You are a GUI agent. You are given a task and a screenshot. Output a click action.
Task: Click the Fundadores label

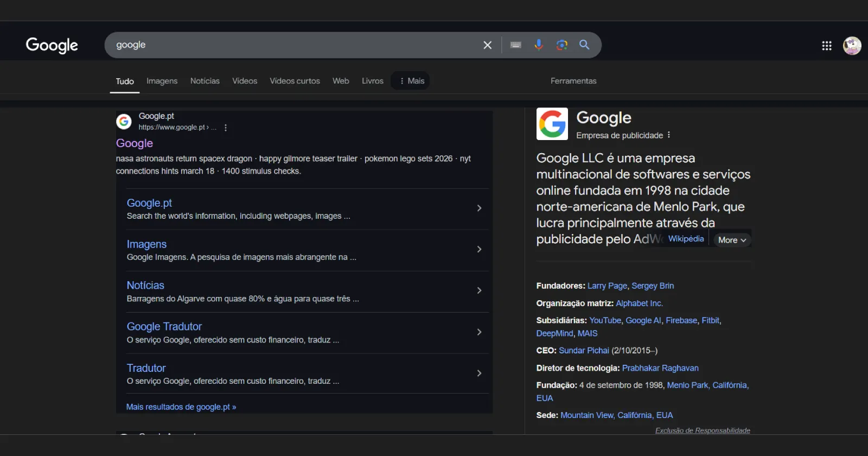point(560,286)
